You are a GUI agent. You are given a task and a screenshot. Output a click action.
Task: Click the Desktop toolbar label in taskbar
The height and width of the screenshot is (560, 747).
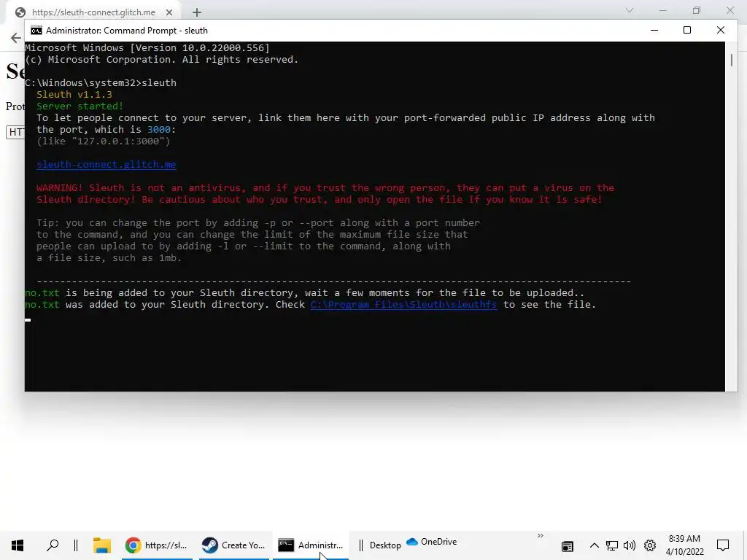click(x=385, y=545)
